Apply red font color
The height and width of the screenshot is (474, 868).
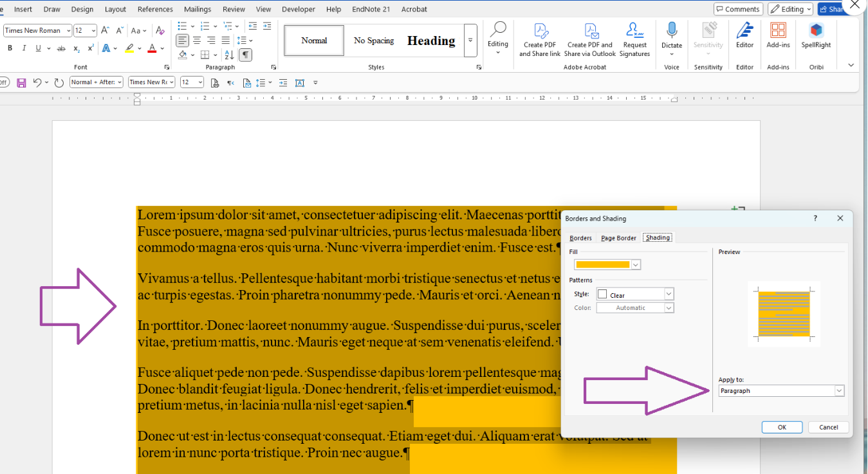pyautogui.click(x=152, y=48)
